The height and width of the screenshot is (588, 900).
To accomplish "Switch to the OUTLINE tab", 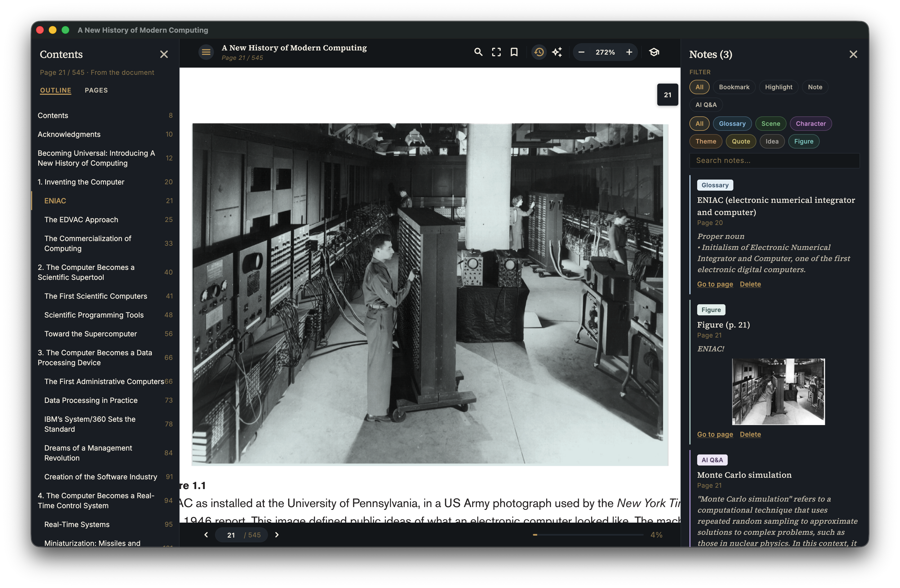I will point(56,90).
